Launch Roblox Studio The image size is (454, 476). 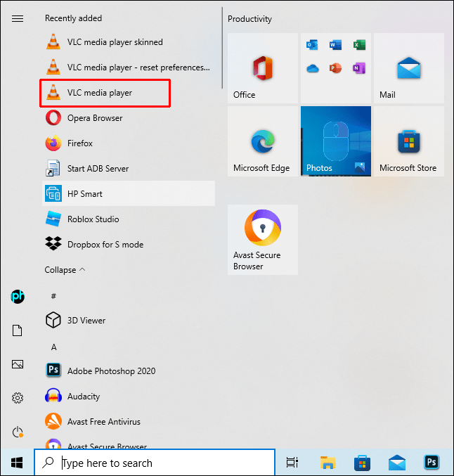pyautogui.click(x=129, y=219)
